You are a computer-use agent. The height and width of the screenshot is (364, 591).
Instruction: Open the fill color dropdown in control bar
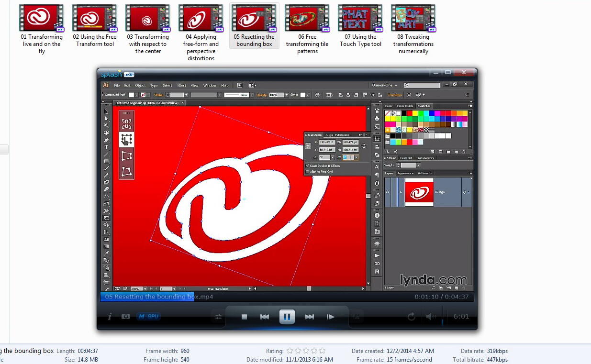(136, 95)
